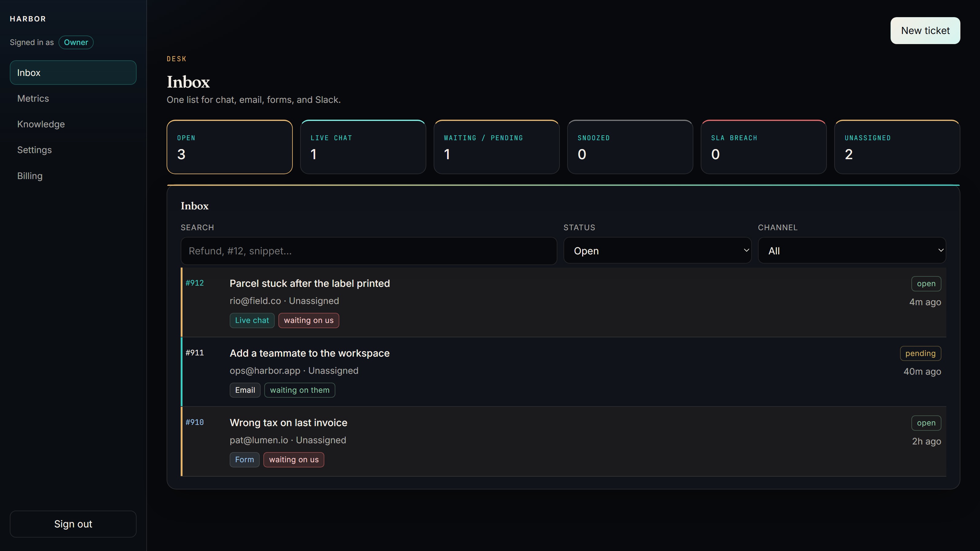Click the HARBOR logo text
Screen dimensions: 980x551
pyautogui.click(x=28, y=19)
